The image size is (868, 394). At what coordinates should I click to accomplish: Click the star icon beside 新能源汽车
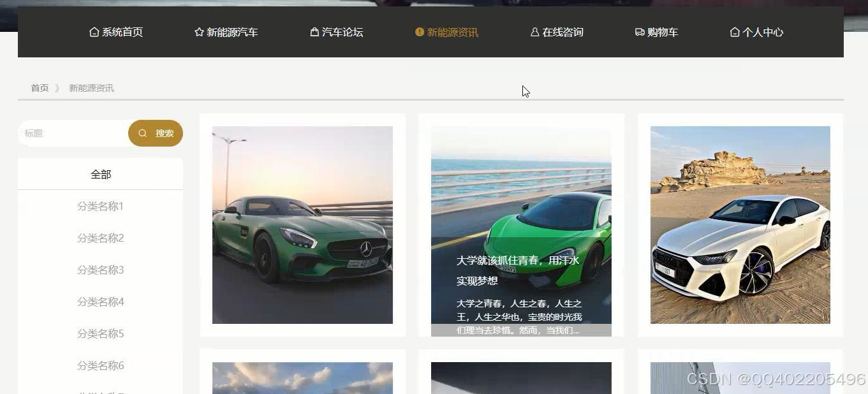pyautogui.click(x=199, y=32)
